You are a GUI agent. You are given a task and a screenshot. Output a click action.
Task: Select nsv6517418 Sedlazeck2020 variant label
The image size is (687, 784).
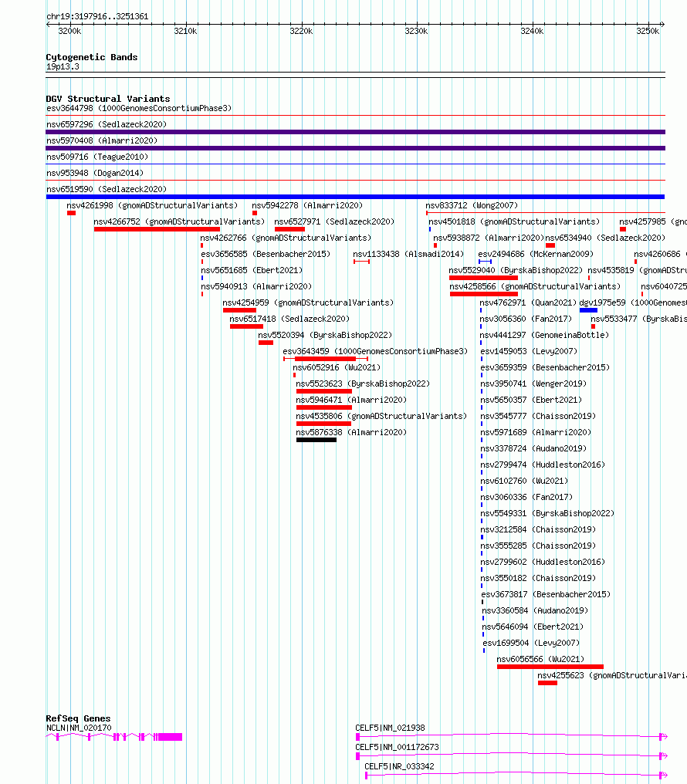(x=289, y=319)
